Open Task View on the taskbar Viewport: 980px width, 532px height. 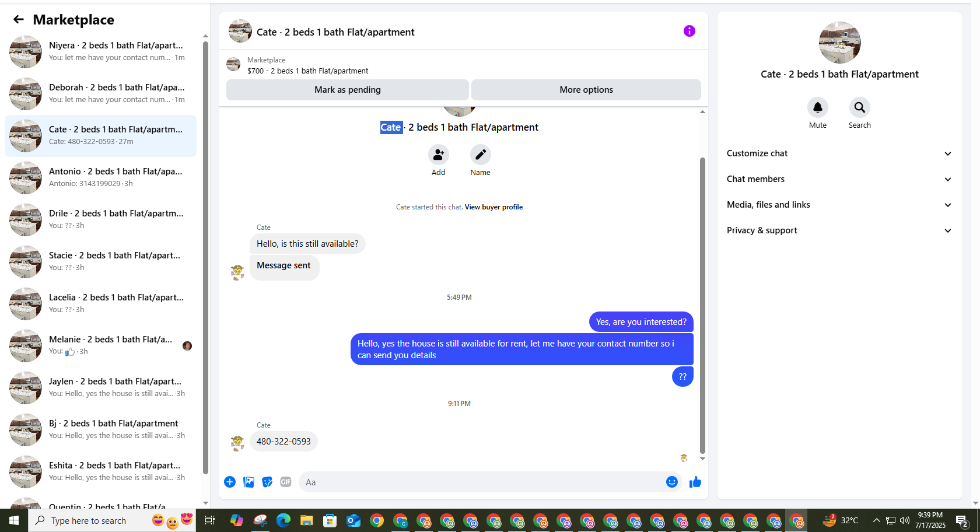click(x=210, y=520)
